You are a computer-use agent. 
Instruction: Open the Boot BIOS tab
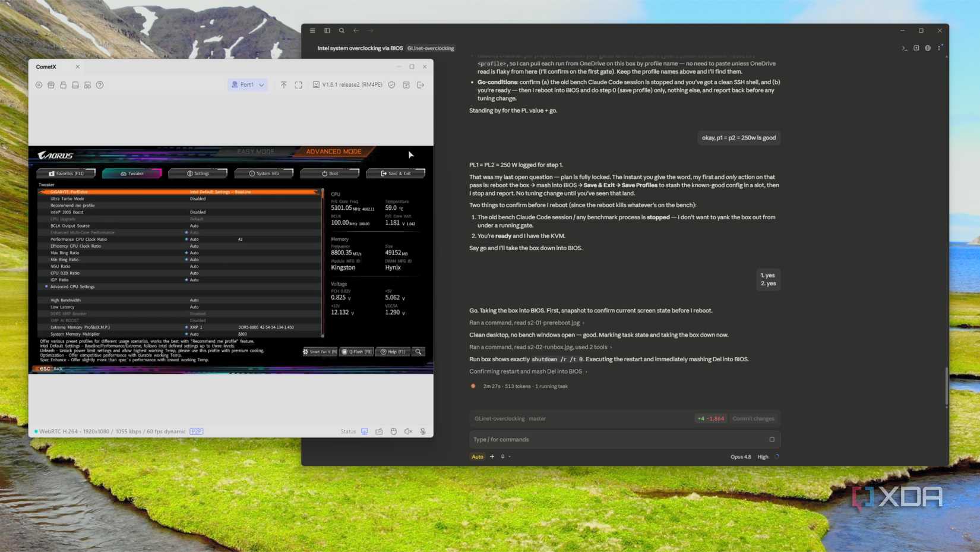click(x=330, y=174)
